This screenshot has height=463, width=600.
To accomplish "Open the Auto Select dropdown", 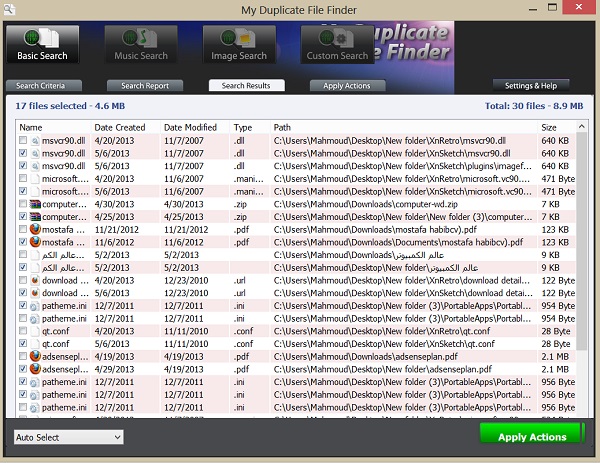I will click(x=69, y=437).
